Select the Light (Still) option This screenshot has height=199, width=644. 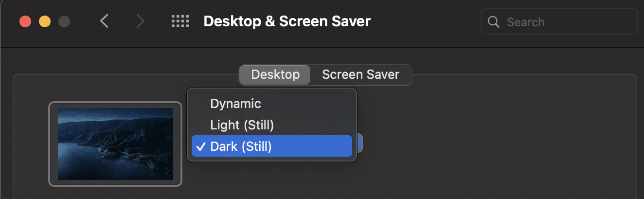coord(242,125)
